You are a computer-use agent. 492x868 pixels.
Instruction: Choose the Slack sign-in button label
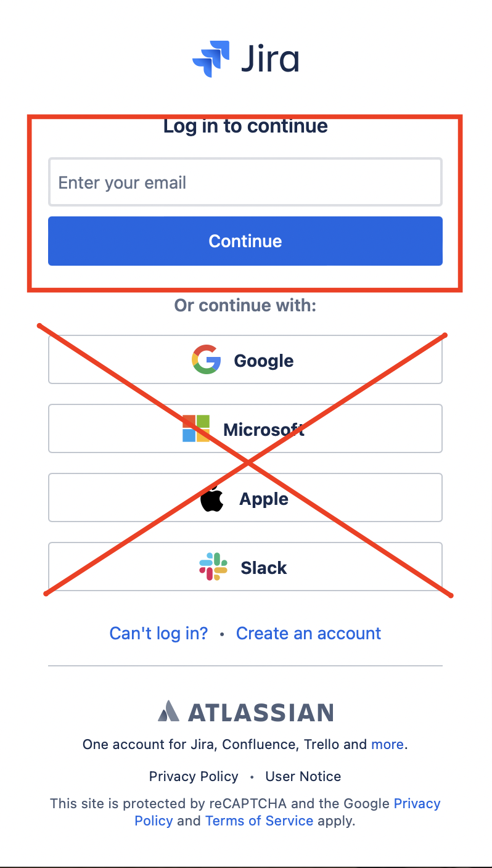coord(264,568)
